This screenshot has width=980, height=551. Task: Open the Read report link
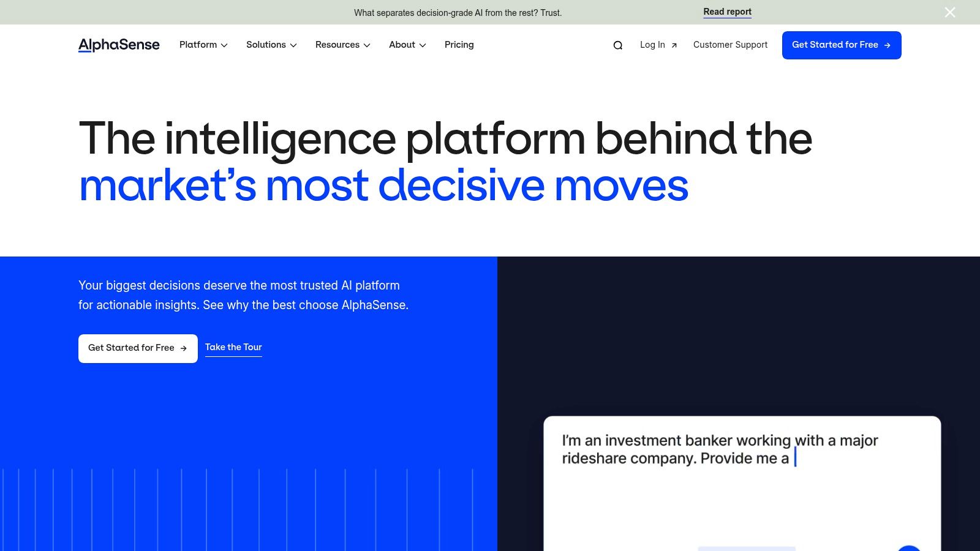(727, 12)
